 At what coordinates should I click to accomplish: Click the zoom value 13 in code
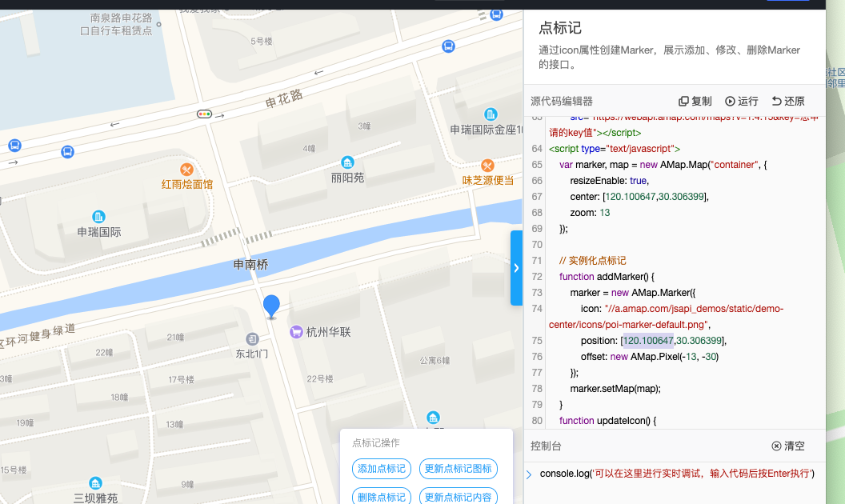(605, 213)
